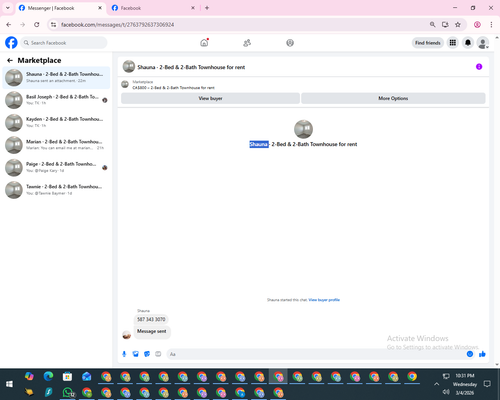View site information icon in address bar
Image resolution: width=500 pixels, height=400 pixels.
[x=53, y=25]
